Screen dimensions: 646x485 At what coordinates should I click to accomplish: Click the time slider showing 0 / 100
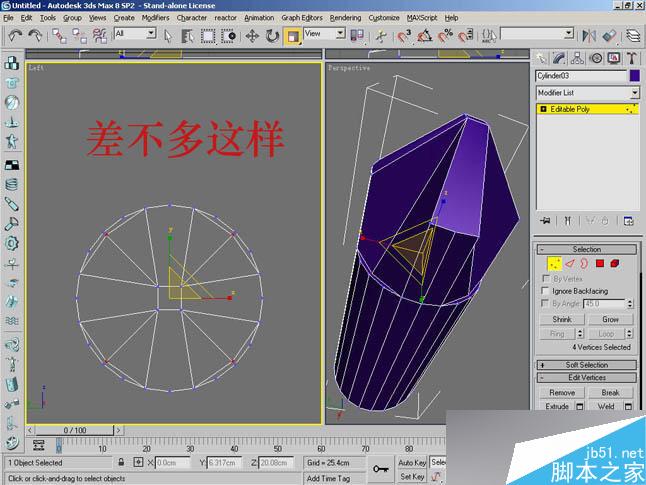pyautogui.click(x=75, y=430)
